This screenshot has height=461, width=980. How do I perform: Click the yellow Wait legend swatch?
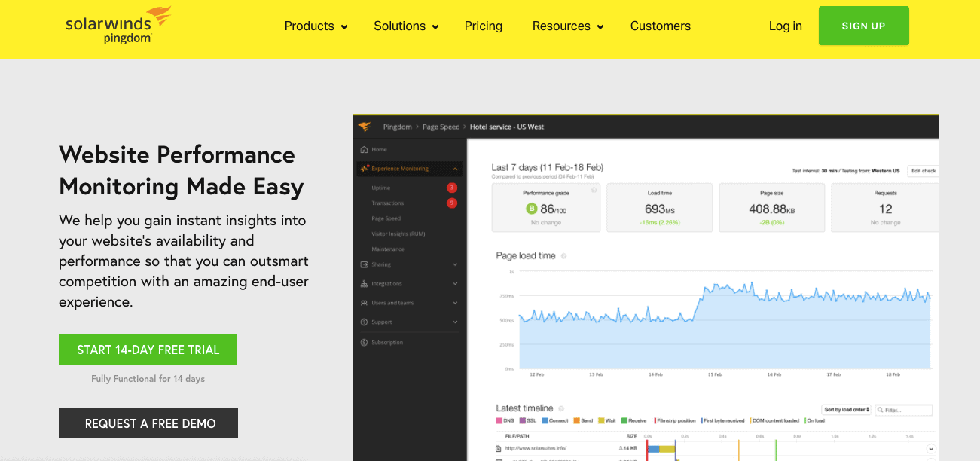click(x=601, y=420)
